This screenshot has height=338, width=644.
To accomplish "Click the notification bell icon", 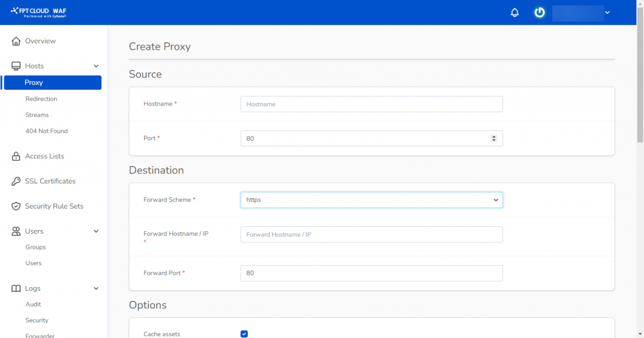I will click(x=514, y=13).
